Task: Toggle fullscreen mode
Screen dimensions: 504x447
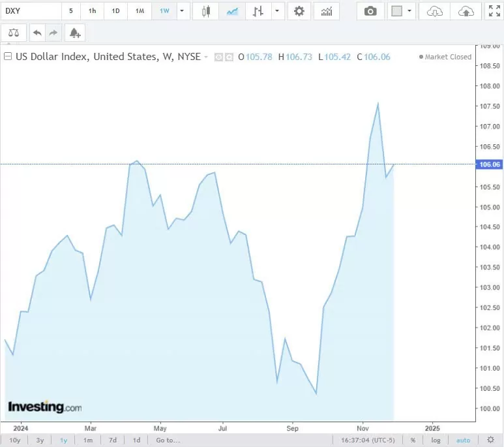Action: 494,11
